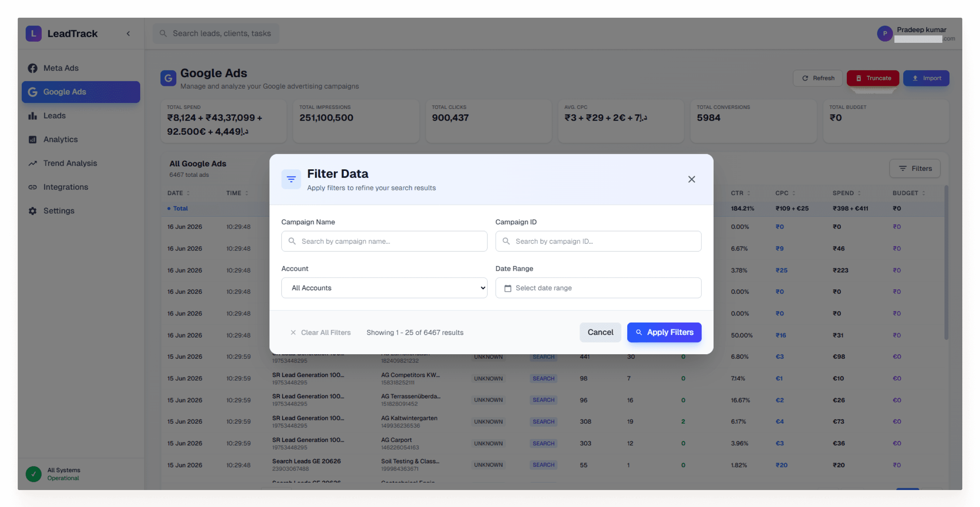
Task: Click 'Search Leads GE 20626' campaign text
Action: pyautogui.click(x=306, y=461)
